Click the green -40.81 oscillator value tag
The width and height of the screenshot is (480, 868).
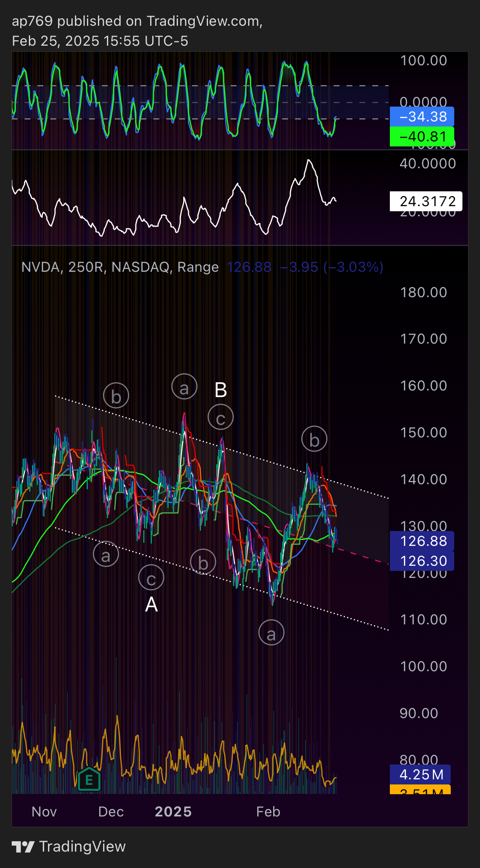point(422,137)
